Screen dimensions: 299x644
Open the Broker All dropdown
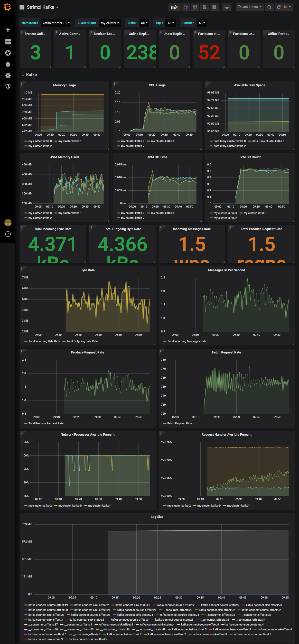click(x=144, y=23)
